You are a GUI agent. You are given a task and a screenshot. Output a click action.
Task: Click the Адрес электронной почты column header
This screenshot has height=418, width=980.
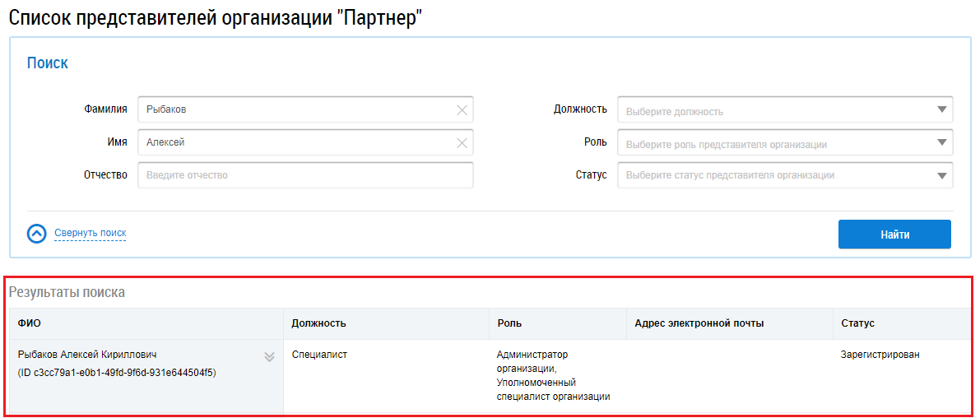click(699, 323)
